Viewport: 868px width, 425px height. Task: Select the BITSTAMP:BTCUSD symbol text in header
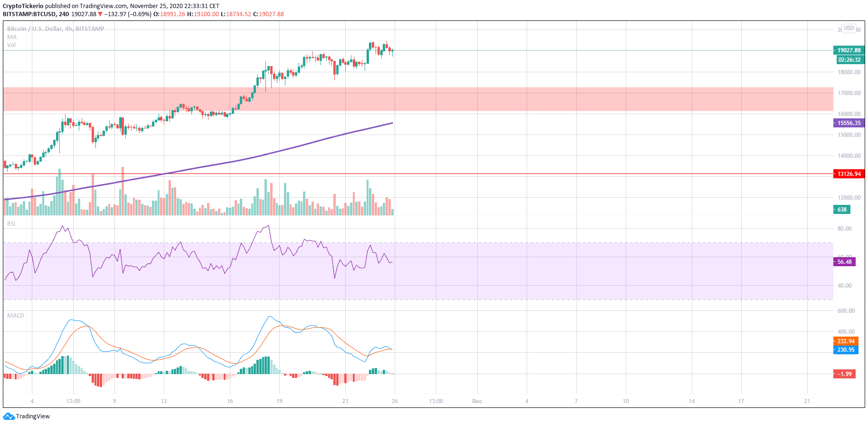click(29, 14)
